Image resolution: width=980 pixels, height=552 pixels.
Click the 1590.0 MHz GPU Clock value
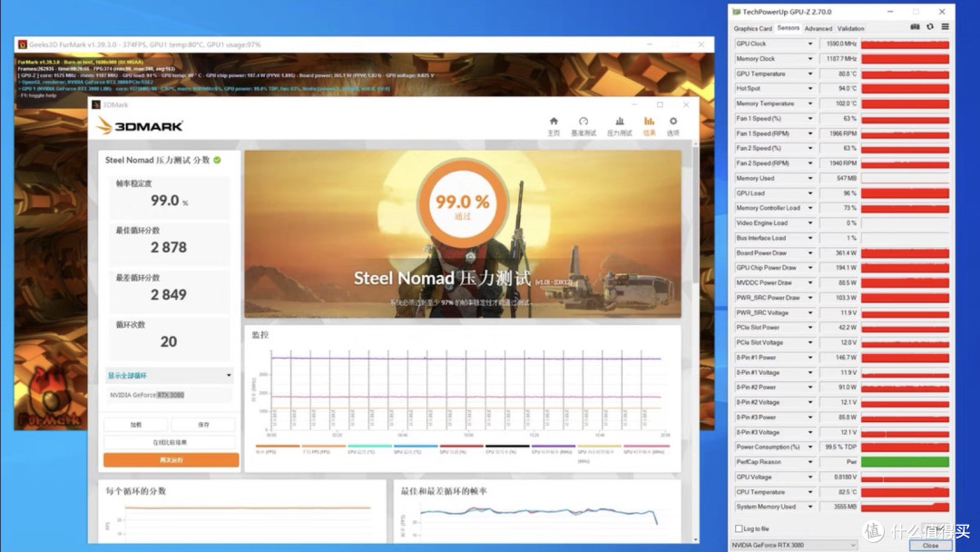[x=840, y=44]
